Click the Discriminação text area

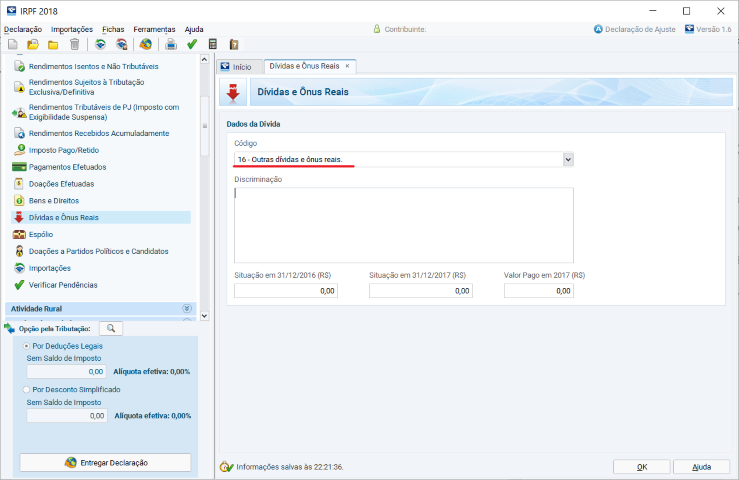[403, 224]
